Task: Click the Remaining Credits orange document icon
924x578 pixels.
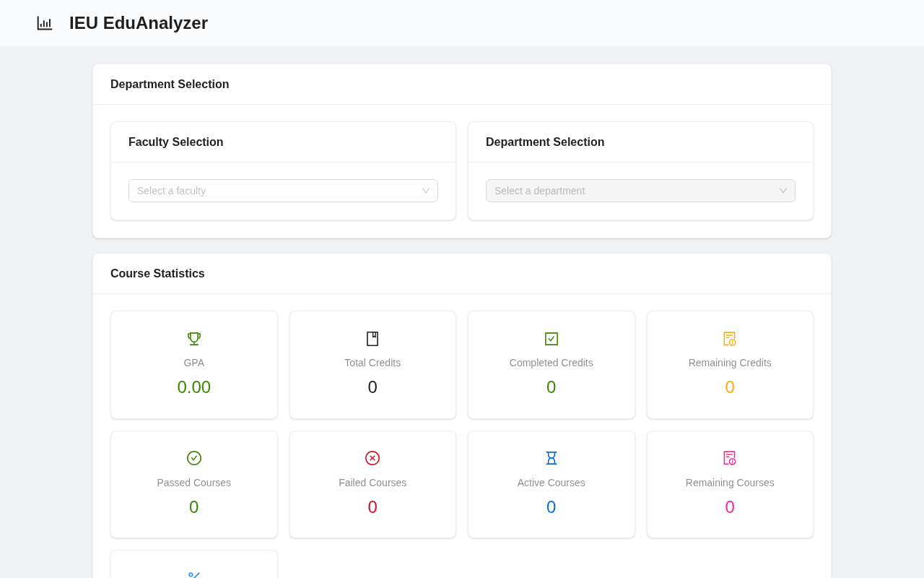Action: tap(730, 339)
